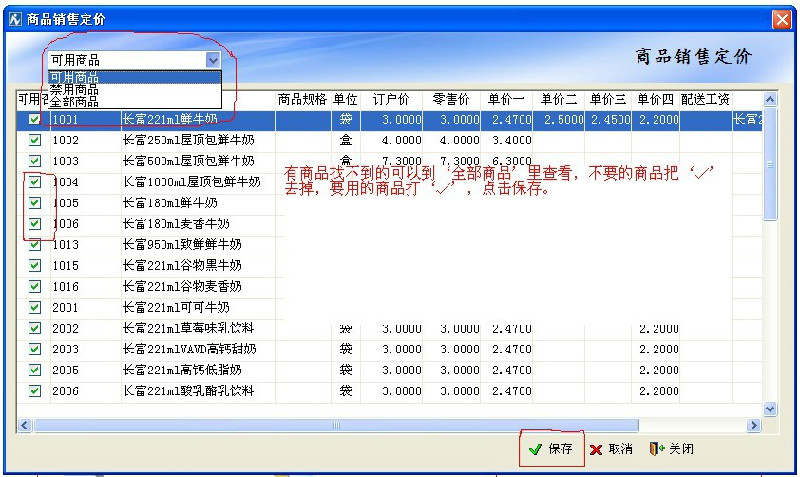Select 可用商品 in the dropdown list
The image size is (800, 477).
[x=135, y=77]
